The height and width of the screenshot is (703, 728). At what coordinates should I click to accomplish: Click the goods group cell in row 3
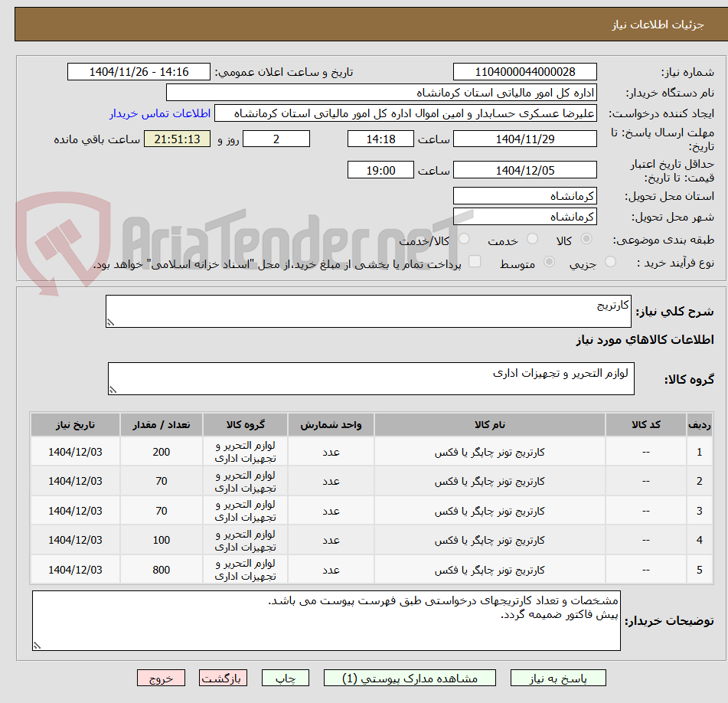(245, 511)
